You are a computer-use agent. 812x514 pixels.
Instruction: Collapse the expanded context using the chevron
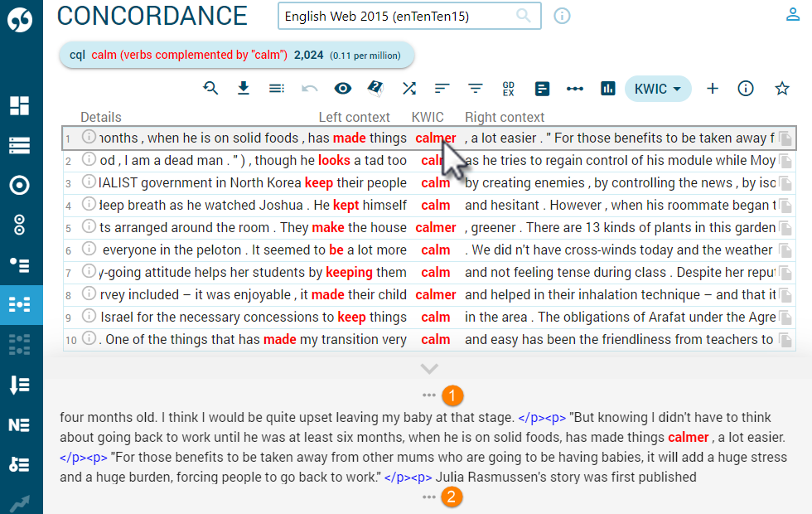429,368
